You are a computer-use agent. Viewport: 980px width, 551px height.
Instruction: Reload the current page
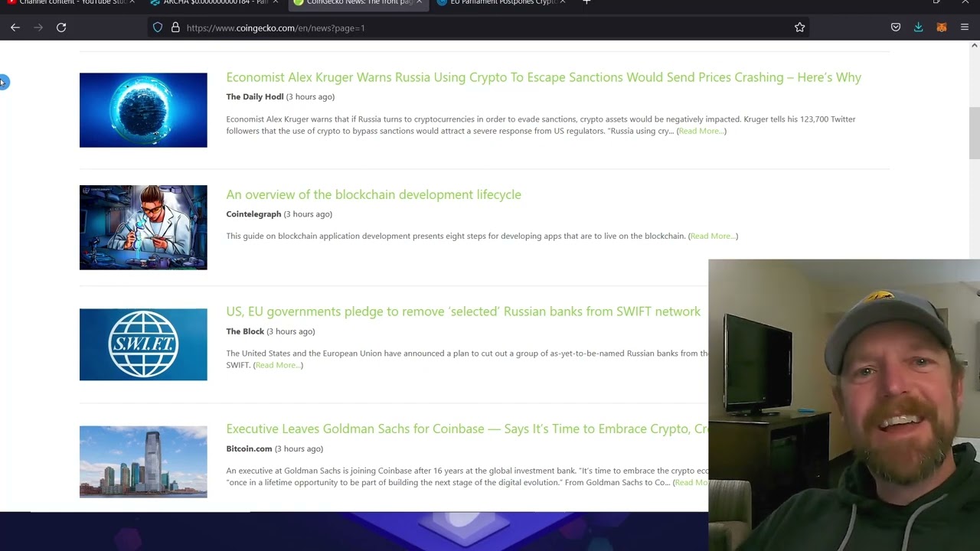click(x=61, y=28)
